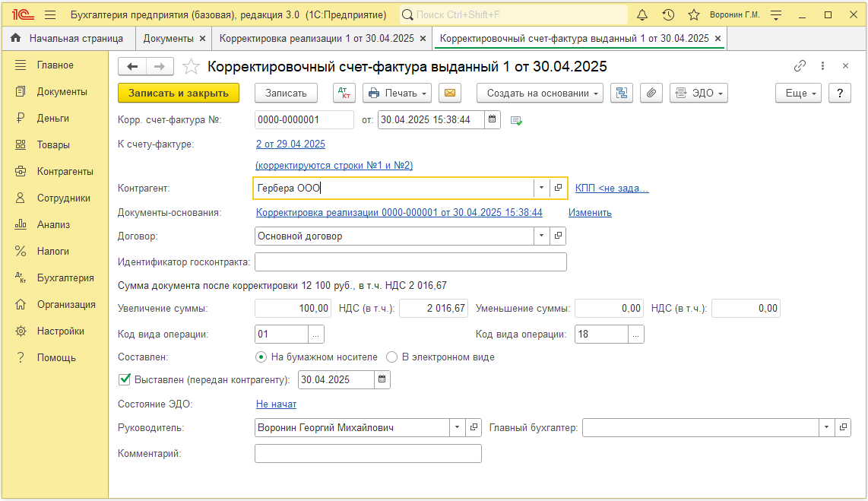
Task: Expand Договор field dropdown arrow
Action: coord(541,236)
